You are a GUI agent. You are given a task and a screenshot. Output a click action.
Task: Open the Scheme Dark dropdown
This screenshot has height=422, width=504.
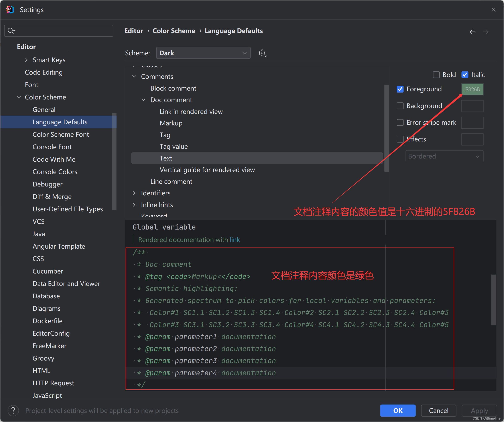tap(203, 53)
